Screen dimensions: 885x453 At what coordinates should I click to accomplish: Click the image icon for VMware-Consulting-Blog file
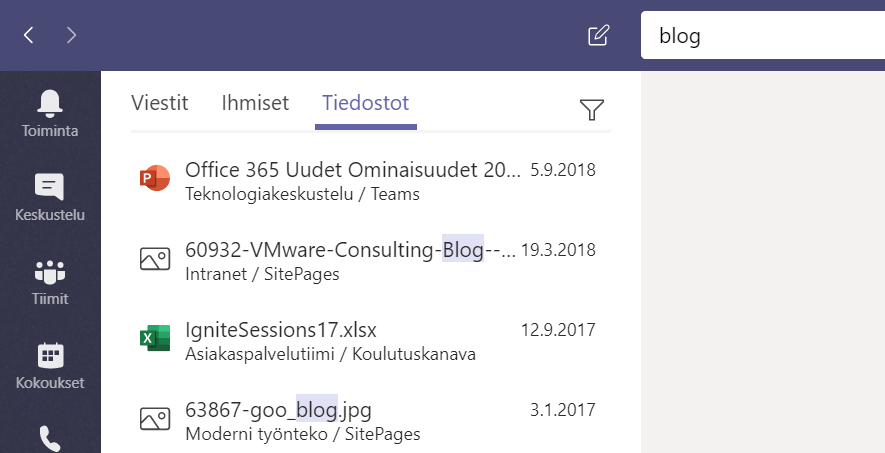(154, 259)
